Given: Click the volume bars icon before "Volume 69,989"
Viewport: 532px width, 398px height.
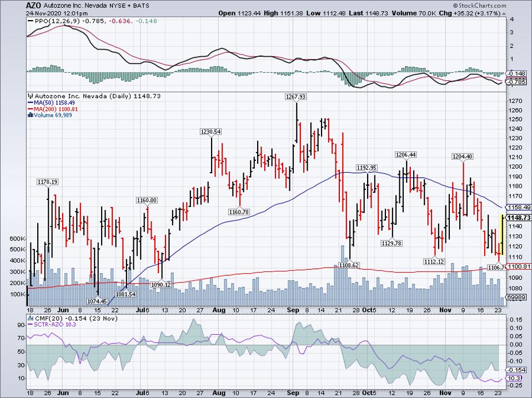Looking at the screenshot, I should coord(31,115).
